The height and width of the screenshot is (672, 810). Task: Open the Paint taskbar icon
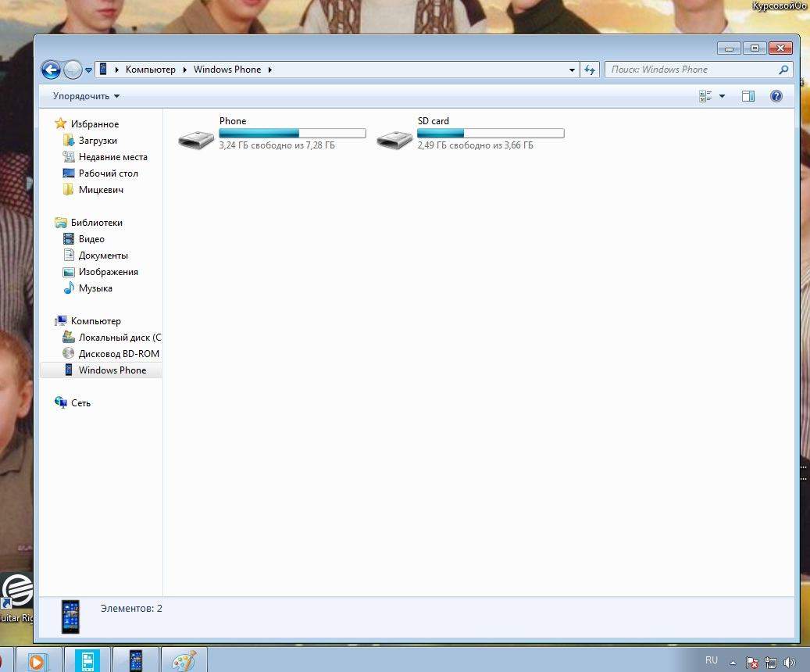click(184, 659)
